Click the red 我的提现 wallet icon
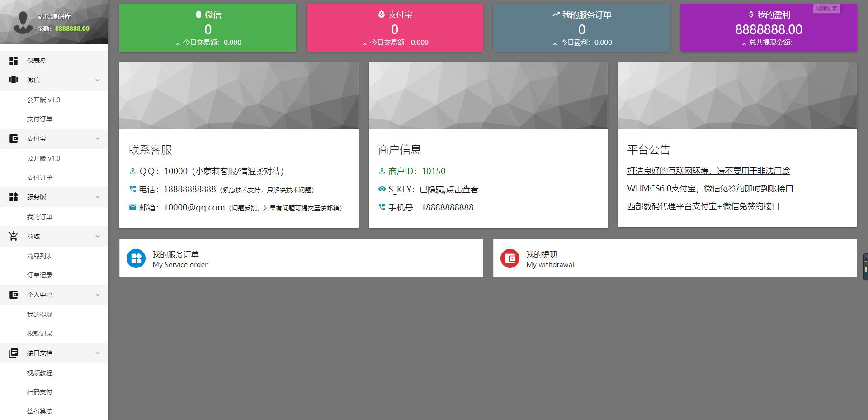 click(x=509, y=258)
